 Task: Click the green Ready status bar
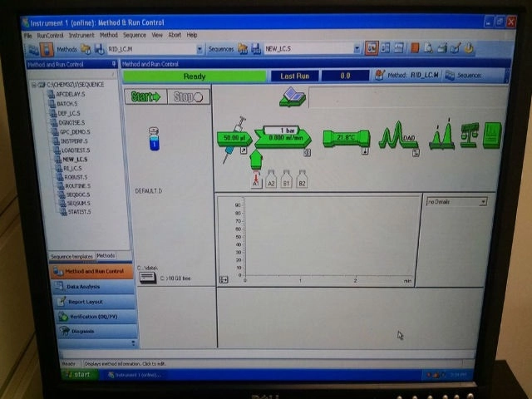click(194, 76)
